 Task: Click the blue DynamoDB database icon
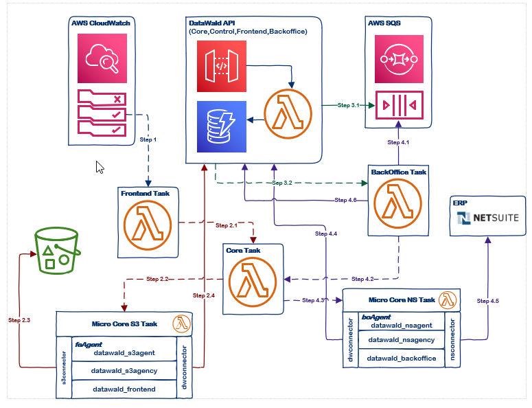222,126
